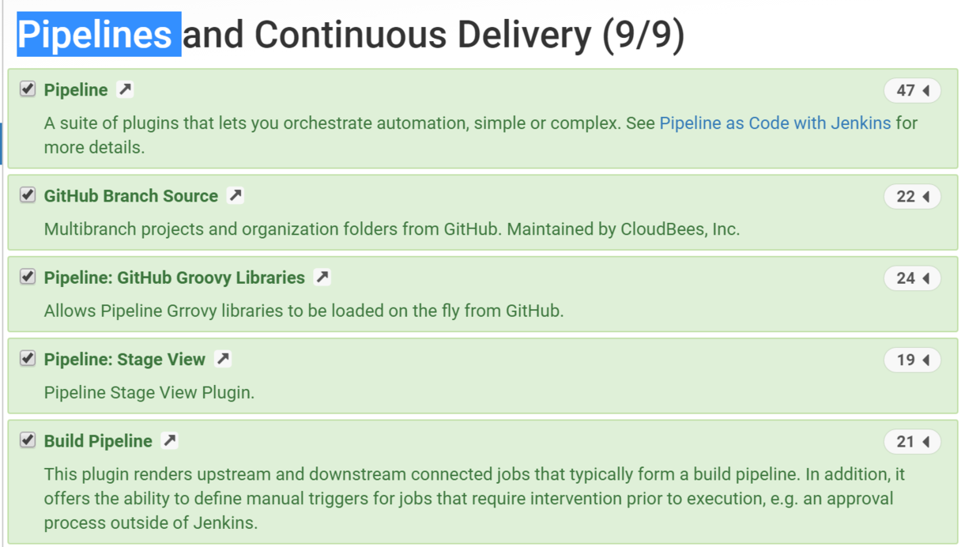Viewport: 980px width, 547px height.
Task: Click the Build Pipeline external link arrow icon
Action: click(168, 441)
